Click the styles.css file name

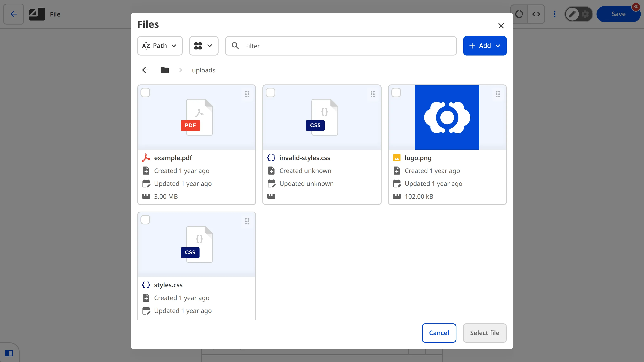(168, 285)
